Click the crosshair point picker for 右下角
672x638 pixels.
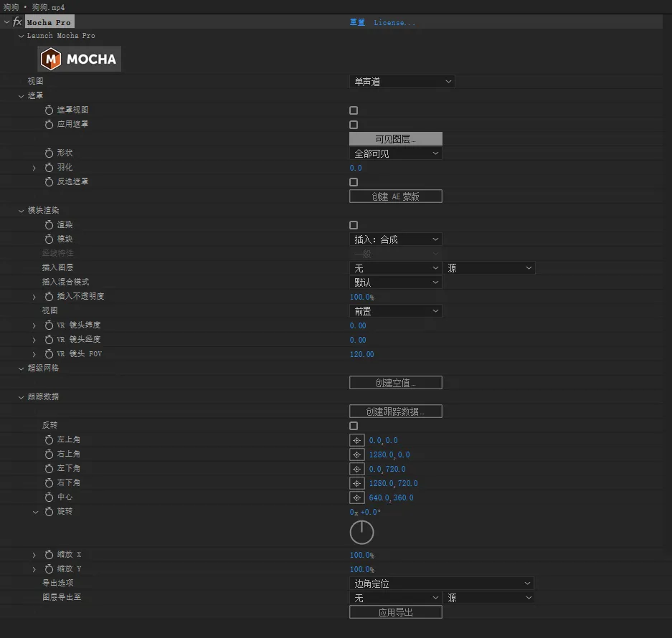click(x=356, y=483)
